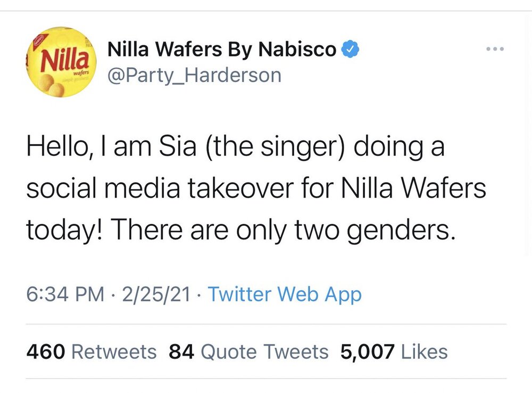Viewport: 532px width, 393px height.
Task: Open the three-dot more options menu
Action: coord(495,50)
